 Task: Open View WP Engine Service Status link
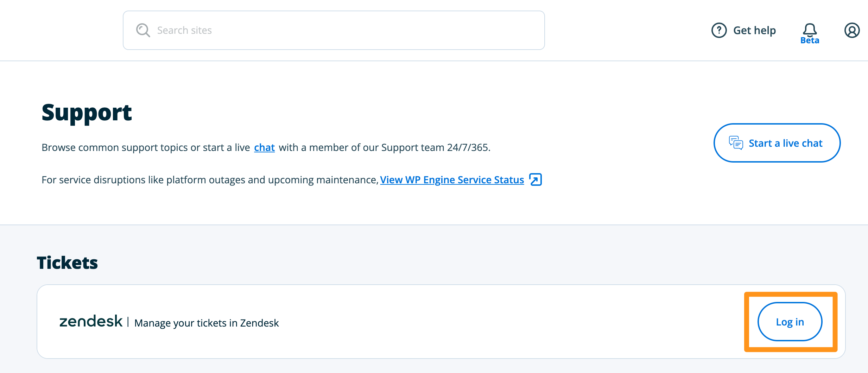point(452,180)
